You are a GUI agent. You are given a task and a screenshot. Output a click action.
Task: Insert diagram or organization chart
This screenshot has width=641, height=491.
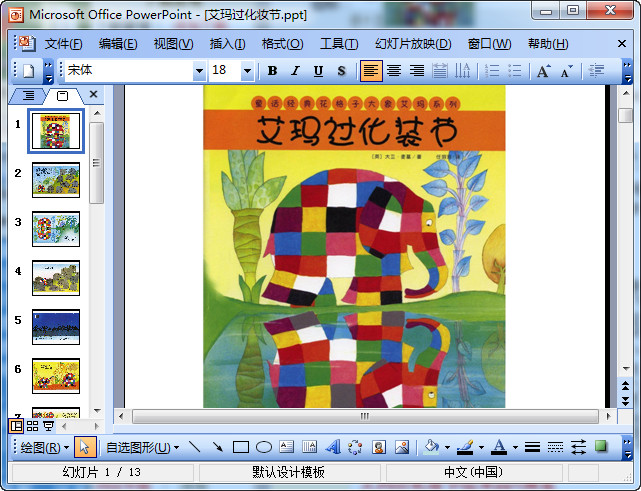click(355, 447)
